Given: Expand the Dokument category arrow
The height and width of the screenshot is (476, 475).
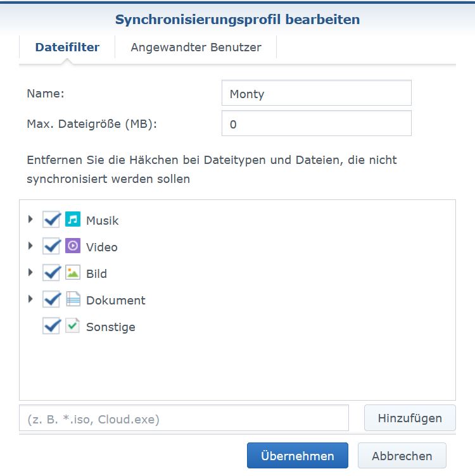Looking at the screenshot, I should tap(30, 299).
